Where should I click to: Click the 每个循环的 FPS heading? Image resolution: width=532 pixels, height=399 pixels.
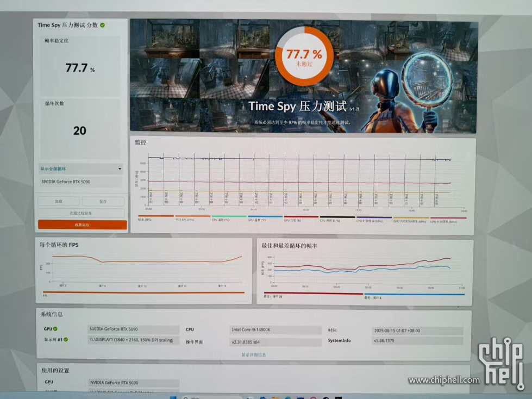coord(59,245)
